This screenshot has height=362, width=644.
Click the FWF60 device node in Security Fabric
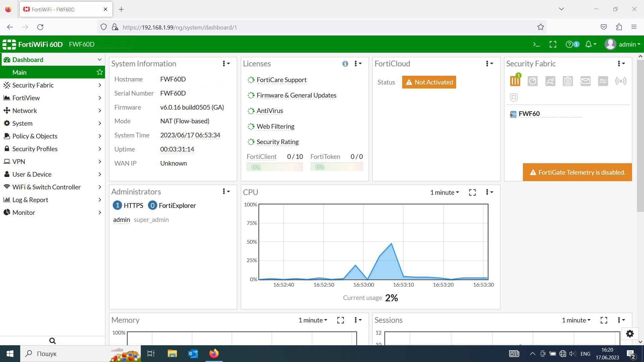(x=529, y=114)
